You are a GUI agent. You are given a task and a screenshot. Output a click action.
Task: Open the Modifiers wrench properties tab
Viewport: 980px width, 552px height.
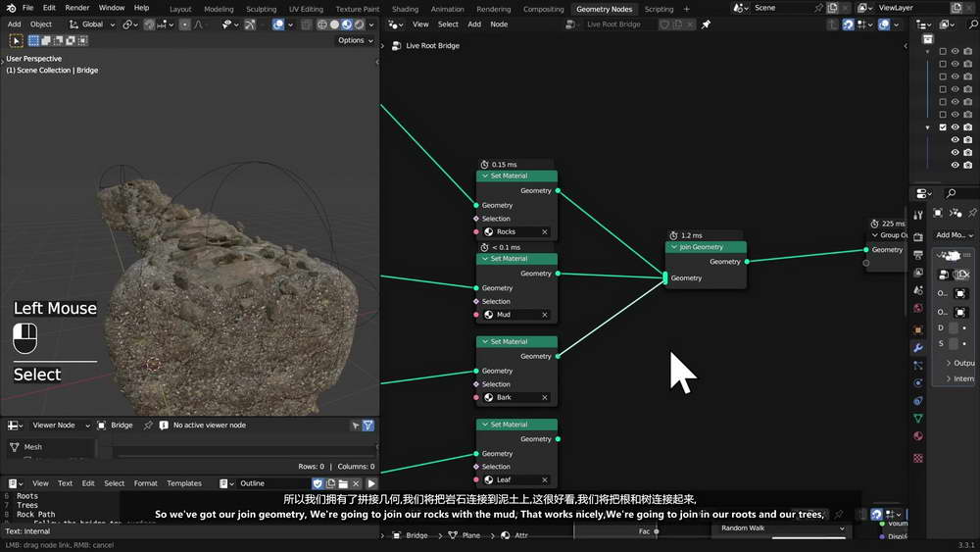click(918, 348)
